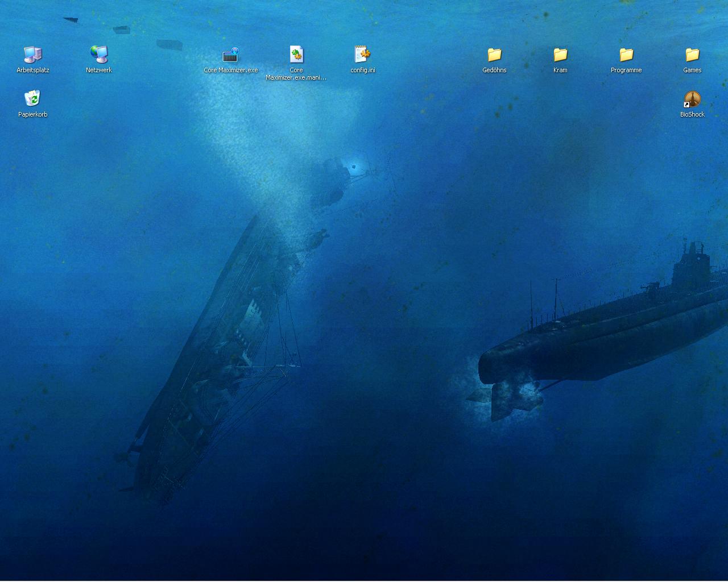Select the Kram folder icon
The height and width of the screenshot is (582, 728).
click(560, 55)
